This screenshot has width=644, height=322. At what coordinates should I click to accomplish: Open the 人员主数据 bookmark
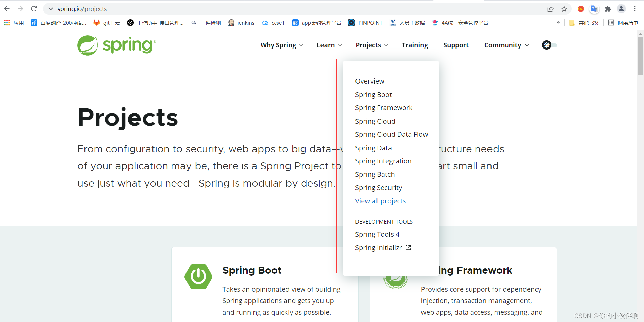point(407,23)
